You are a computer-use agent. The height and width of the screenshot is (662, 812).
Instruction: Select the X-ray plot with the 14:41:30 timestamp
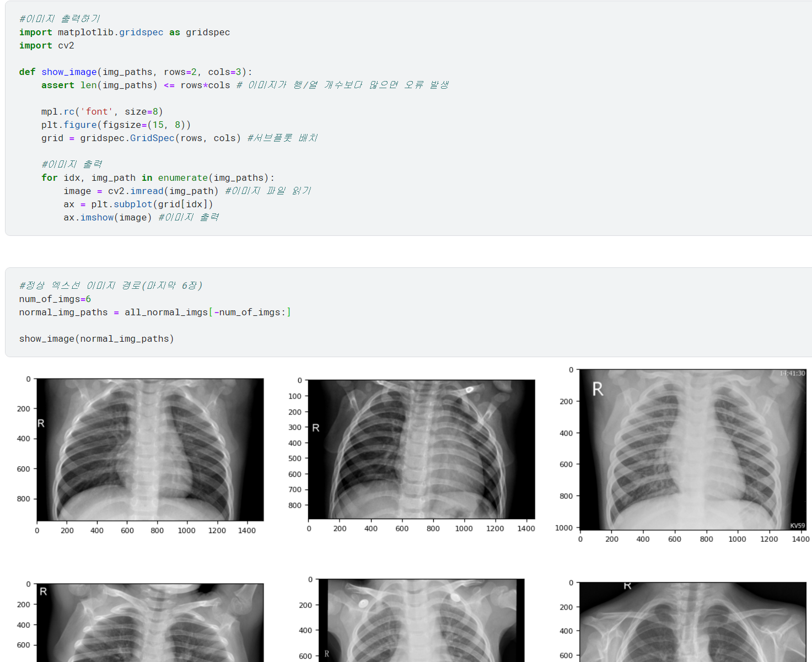pyautogui.click(x=693, y=450)
